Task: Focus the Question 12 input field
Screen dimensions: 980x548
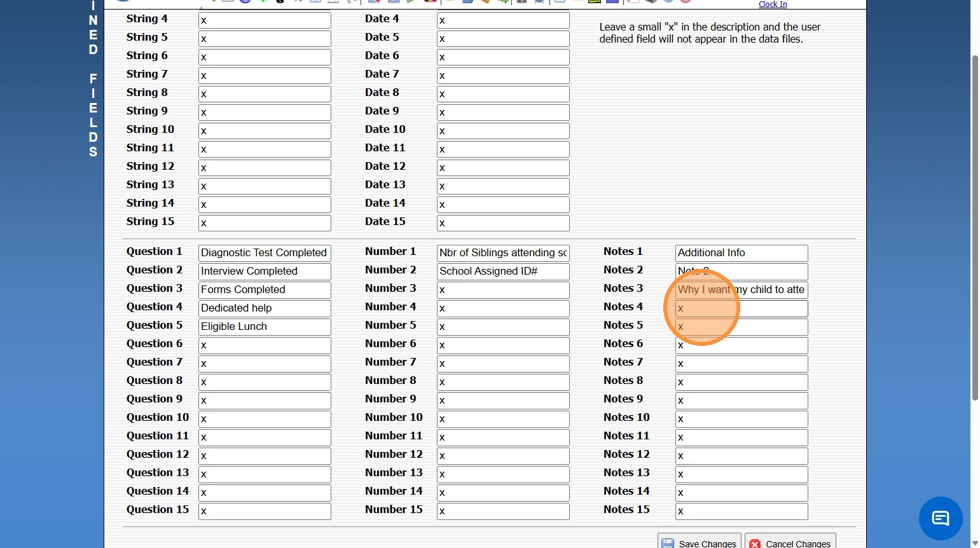Action: (265, 456)
